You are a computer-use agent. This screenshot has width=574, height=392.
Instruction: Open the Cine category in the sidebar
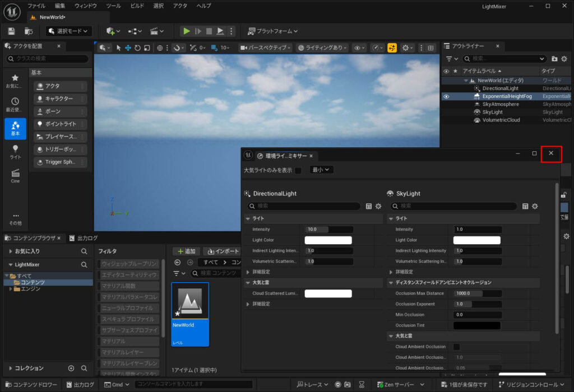(x=15, y=176)
